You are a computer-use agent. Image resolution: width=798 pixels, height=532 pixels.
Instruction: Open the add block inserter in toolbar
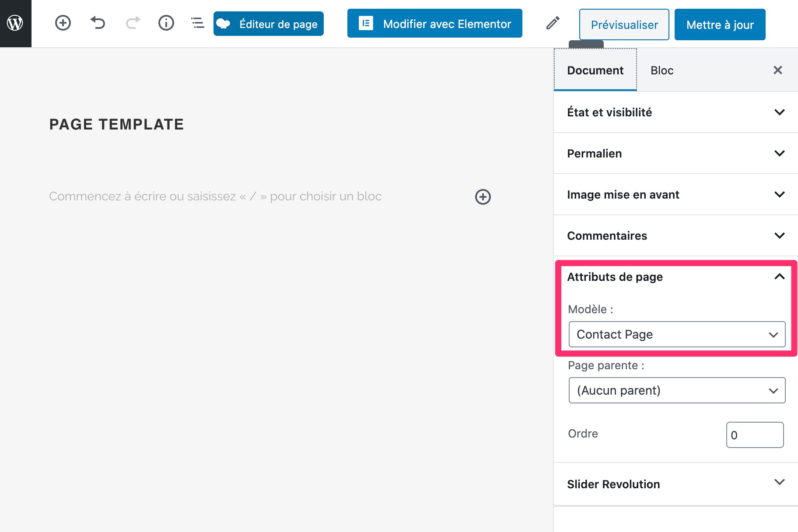(x=63, y=23)
